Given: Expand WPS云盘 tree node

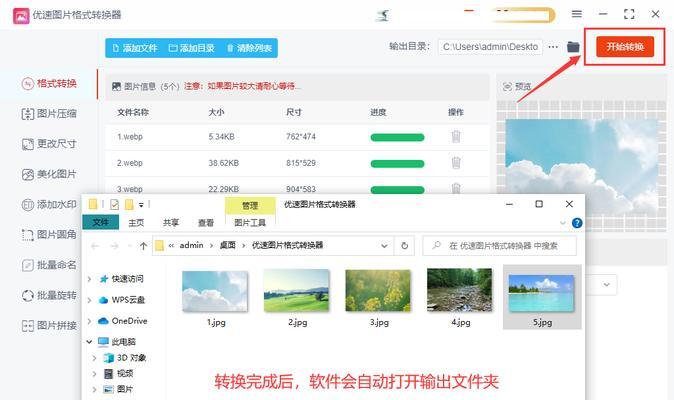Looking at the screenshot, I should pos(89,300).
